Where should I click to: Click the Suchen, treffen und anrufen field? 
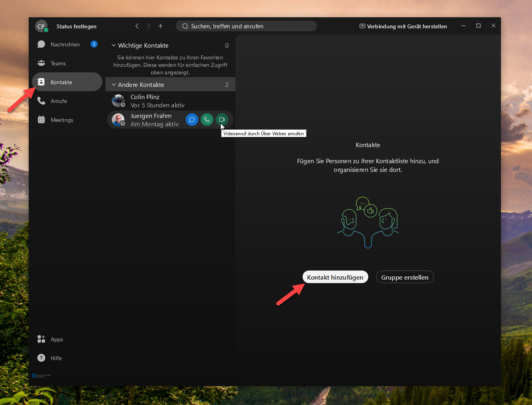[246, 26]
